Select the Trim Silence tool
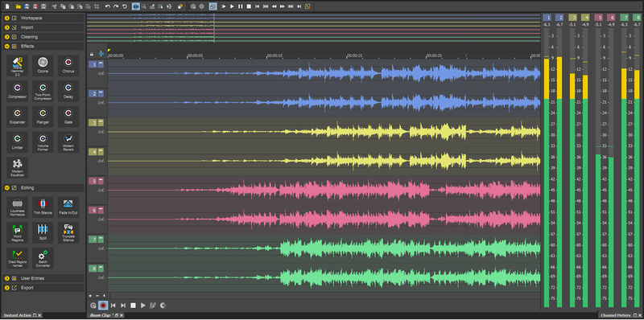This screenshot has width=644, height=320. coord(43,207)
